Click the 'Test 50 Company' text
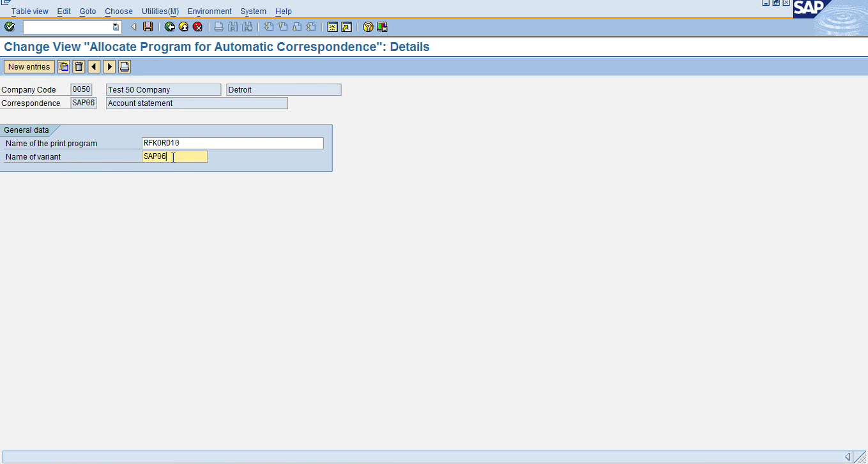The image size is (868, 464). coord(139,90)
